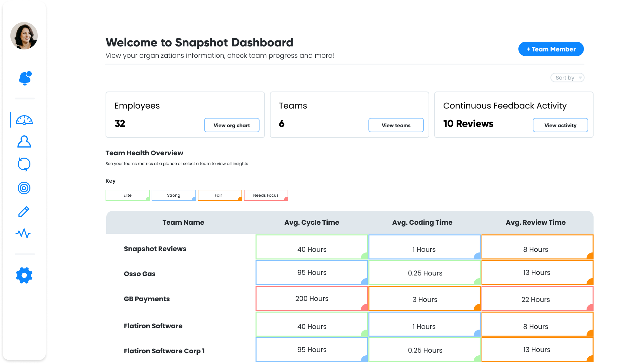
Task: Select the edit pencil icon in the sidebar
Action: click(x=24, y=211)
